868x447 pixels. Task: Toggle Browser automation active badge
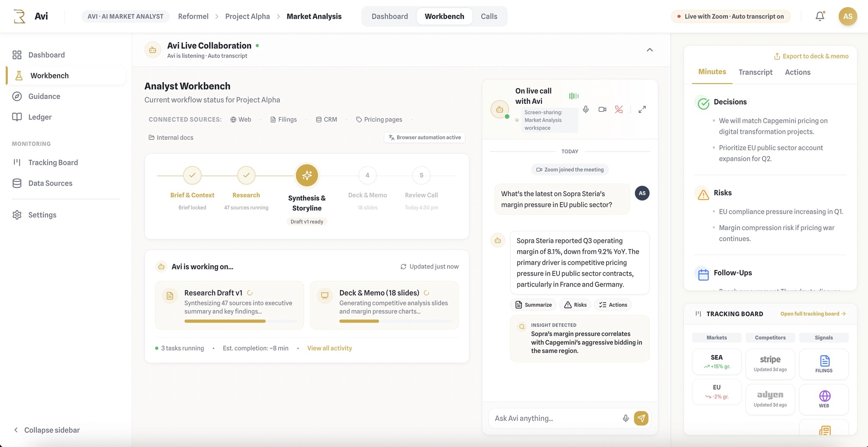pyautogui.click(x=425, y=137)
